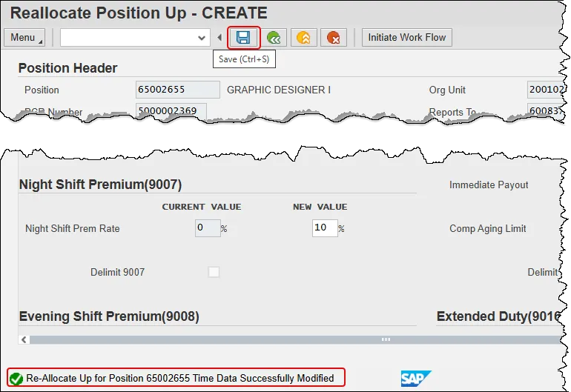Click the horizontal scrollbar left arrow
Image resolution: width=571 pixels, height=392 pixels.
24,339
